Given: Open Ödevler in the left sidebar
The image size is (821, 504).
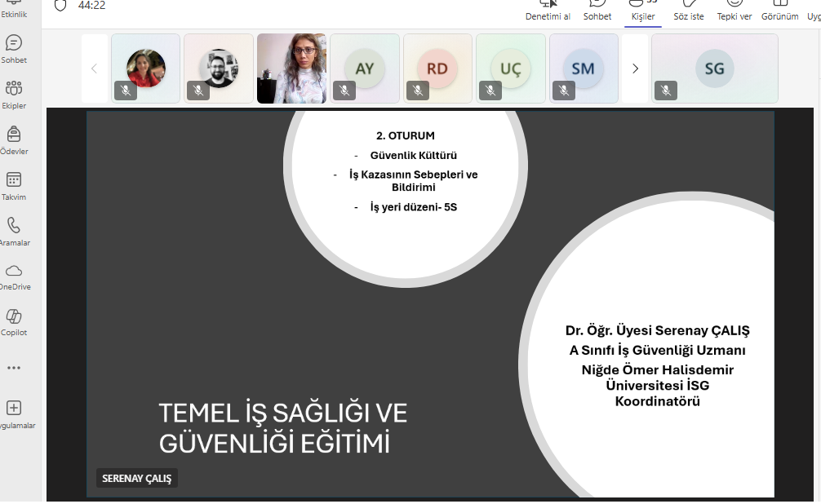Looking at the screenshot, I should [x=14, y=135].
